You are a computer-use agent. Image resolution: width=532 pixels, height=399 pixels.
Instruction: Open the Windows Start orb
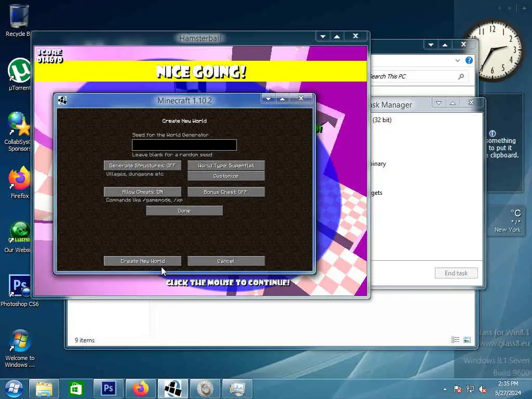pos(14,389)
